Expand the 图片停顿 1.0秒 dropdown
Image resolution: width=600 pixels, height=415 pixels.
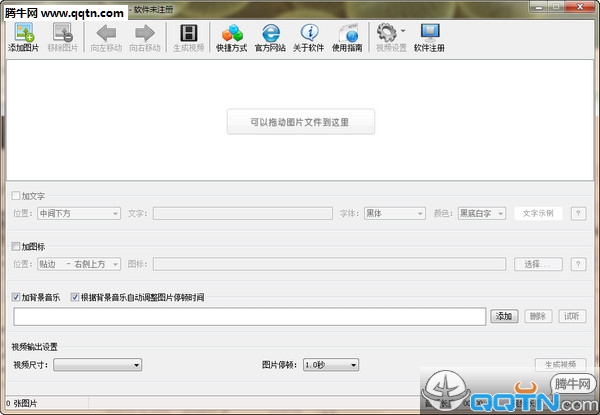(331, 365)
